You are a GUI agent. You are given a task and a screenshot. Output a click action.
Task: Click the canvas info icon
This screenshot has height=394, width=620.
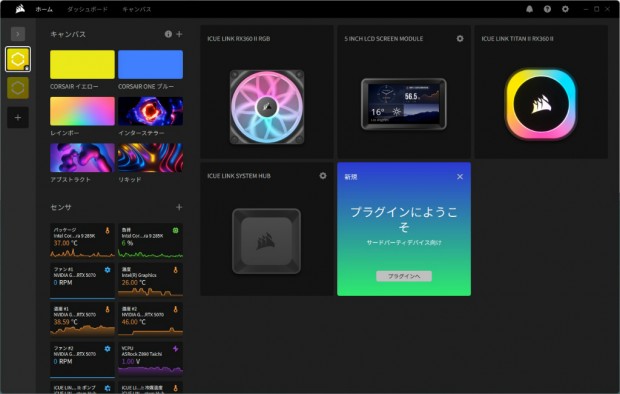pyautogui.click(x=168, y=34)
